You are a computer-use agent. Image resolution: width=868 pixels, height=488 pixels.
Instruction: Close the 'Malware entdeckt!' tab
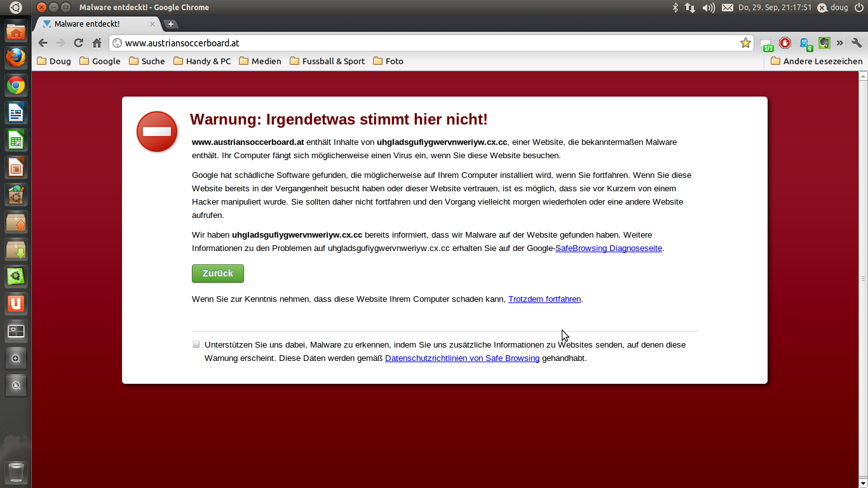[153, 24]
